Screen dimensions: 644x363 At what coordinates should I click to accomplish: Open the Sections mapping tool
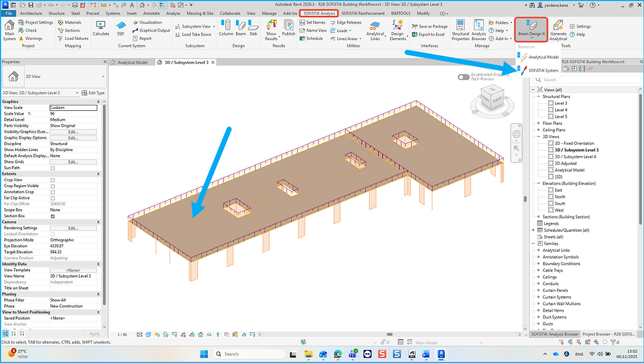pyautogui.click(x=69, y=30)
